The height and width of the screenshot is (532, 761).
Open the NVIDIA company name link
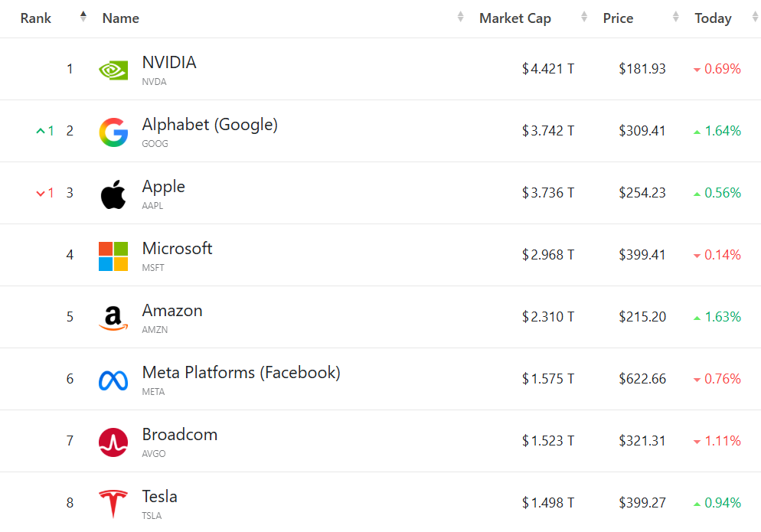(169, 63)
